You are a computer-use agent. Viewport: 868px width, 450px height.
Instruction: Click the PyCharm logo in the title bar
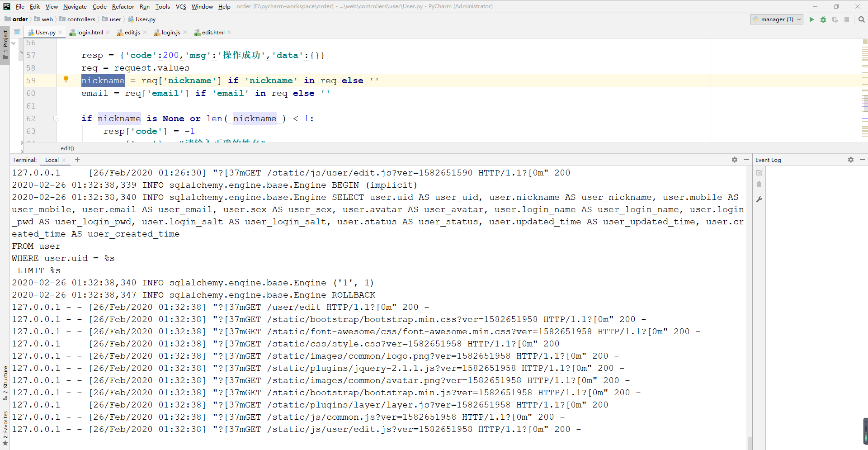coord(7,6)
